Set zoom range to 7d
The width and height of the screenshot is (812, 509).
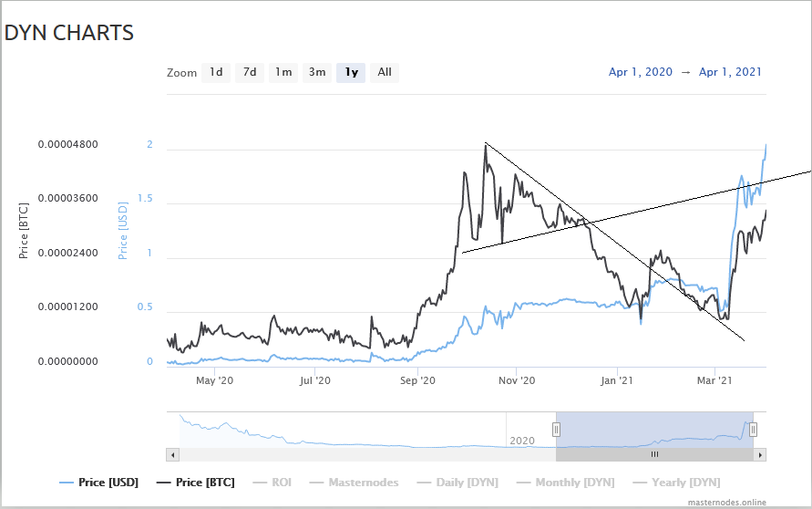(x=250, y=73)
